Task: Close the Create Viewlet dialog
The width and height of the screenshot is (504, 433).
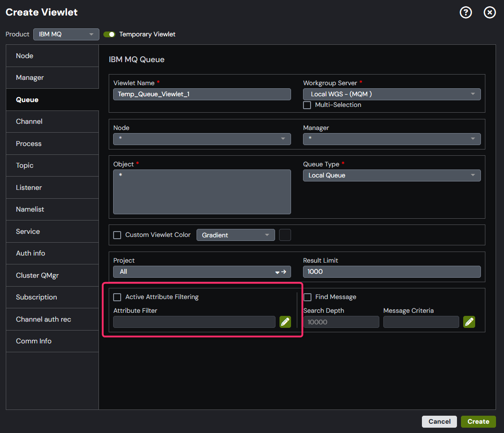Action: (489, 12)
